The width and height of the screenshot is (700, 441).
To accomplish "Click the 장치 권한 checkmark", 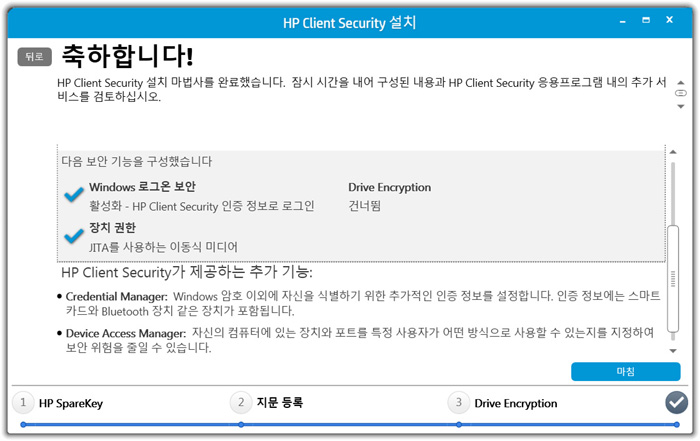I will [74, 236].
